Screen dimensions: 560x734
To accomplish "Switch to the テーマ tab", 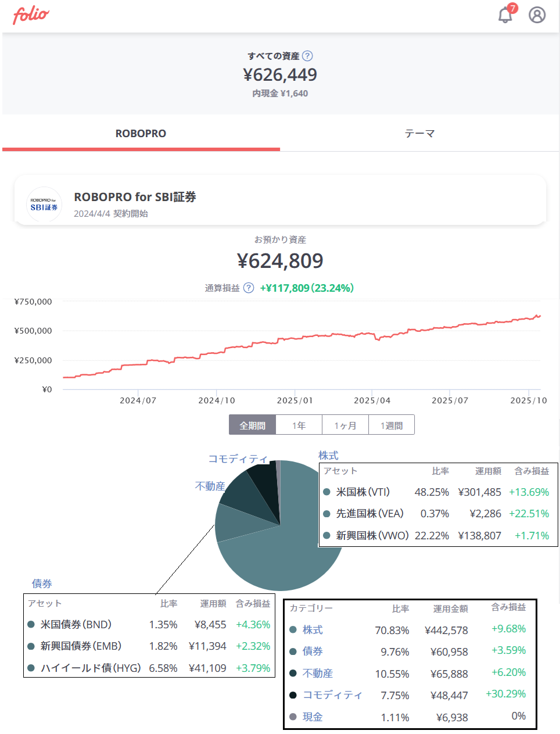I will pos(419,133).
